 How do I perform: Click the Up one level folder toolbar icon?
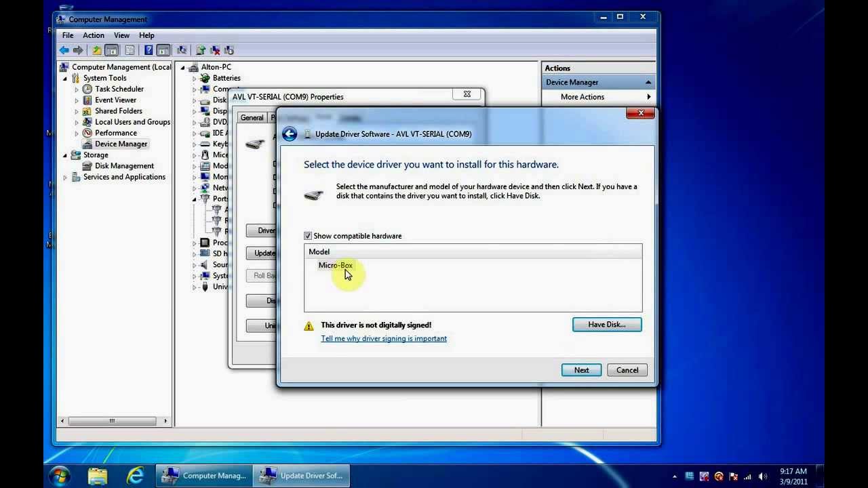click(x=97, y=50)
